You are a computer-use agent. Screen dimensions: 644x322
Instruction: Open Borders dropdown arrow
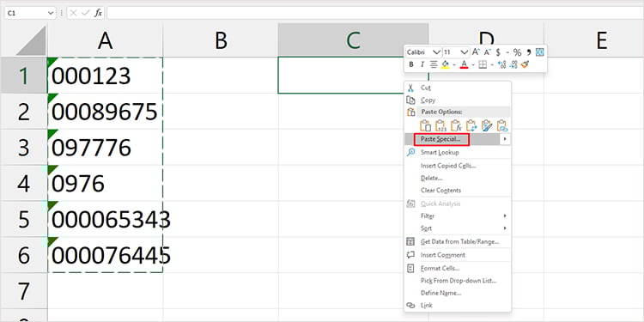(x=492, y=65)
